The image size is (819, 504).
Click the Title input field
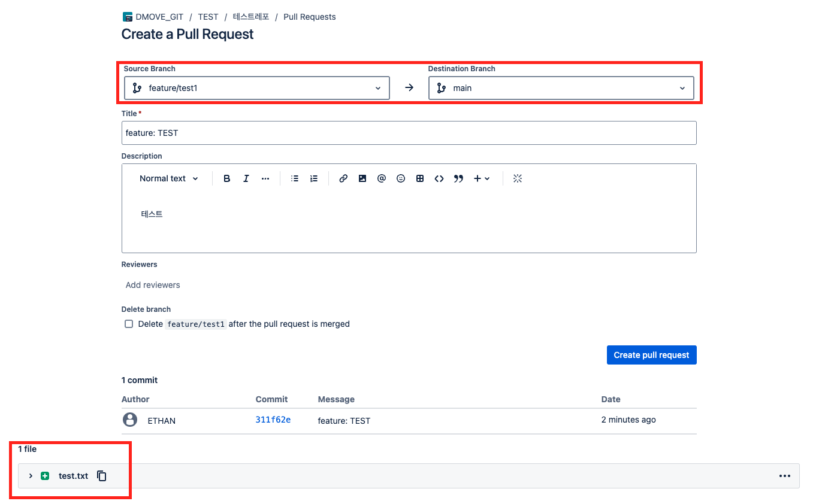pos(409,133)
